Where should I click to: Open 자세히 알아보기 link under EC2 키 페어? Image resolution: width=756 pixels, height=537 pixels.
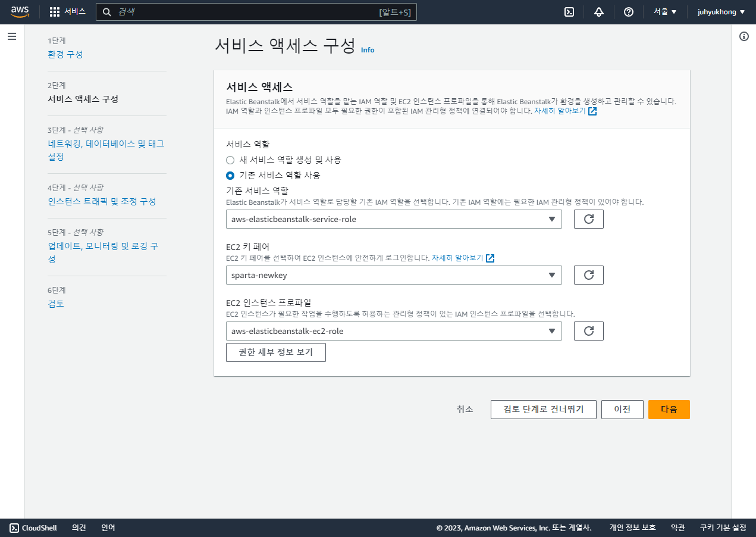457,258
